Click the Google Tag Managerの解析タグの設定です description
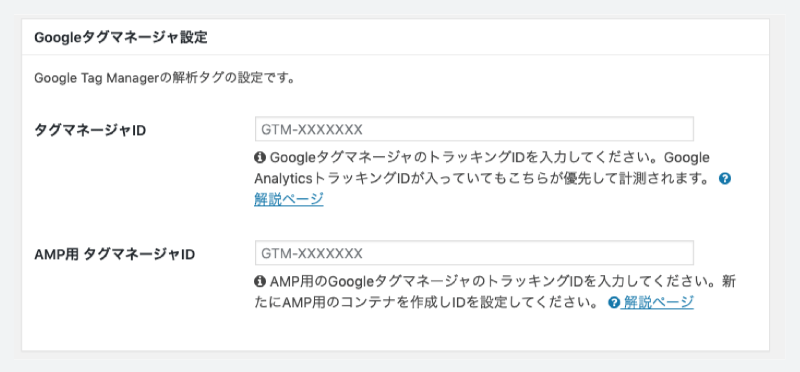The width and height of the screenshot is (800, 372). (x=164, y=79)
